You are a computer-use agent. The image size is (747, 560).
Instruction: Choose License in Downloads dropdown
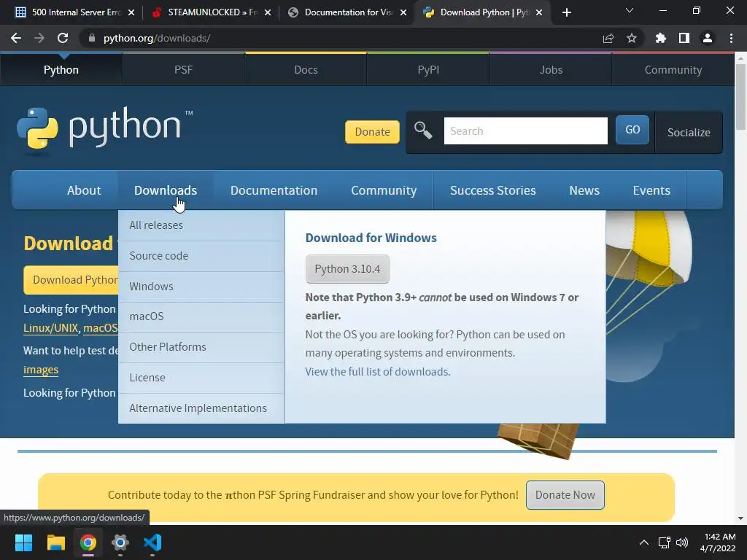[201, 377]
